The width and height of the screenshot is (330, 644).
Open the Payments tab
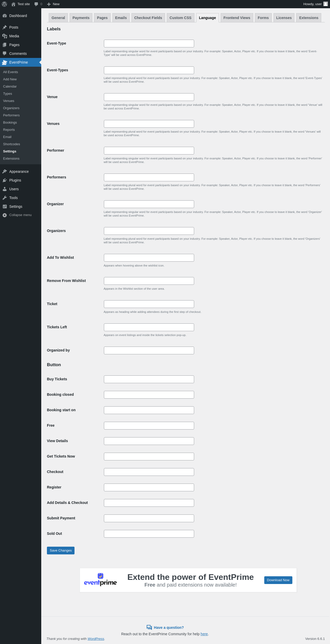pos(81,18)
